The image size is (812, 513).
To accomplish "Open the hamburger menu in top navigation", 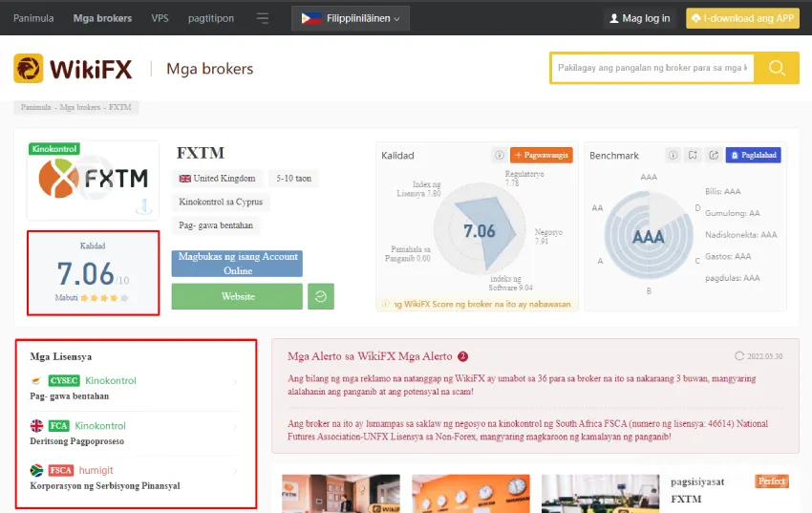I will [x=263, y=19].
